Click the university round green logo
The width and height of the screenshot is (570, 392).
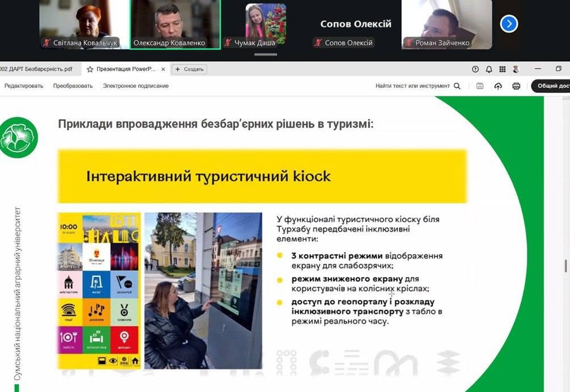pyautogui.click(x=19, y=138)
